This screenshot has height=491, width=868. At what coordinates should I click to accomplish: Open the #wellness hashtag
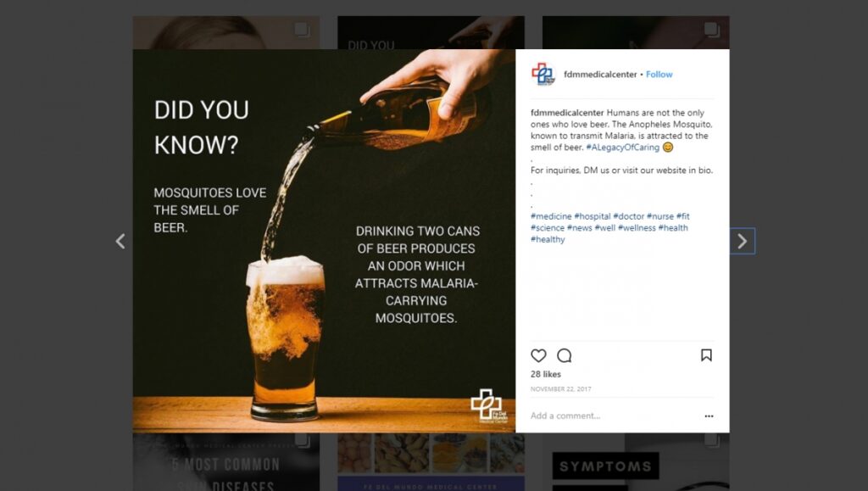(x=637, y=228)
